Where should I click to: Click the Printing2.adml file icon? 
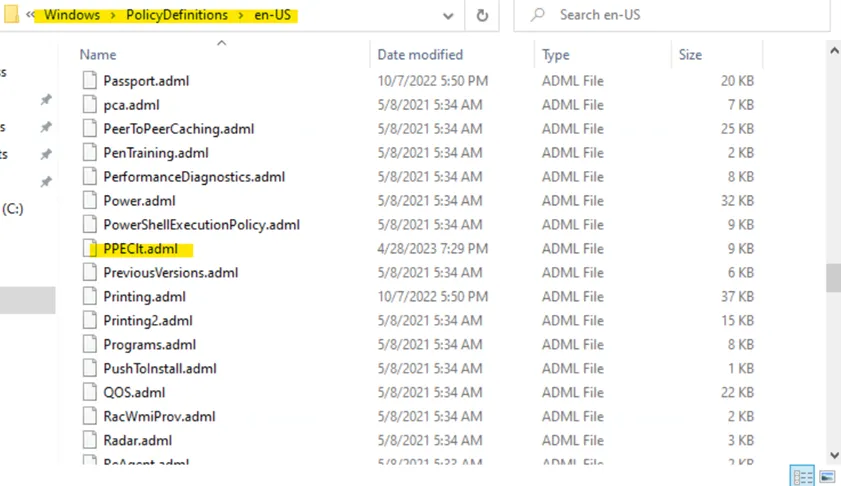(x=90, y=320)
